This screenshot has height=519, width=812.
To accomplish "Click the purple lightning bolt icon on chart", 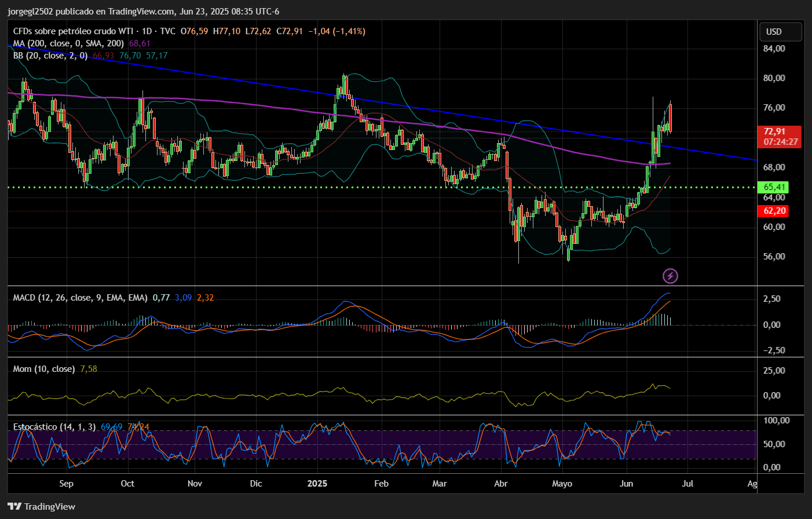I will coord(670,276).
